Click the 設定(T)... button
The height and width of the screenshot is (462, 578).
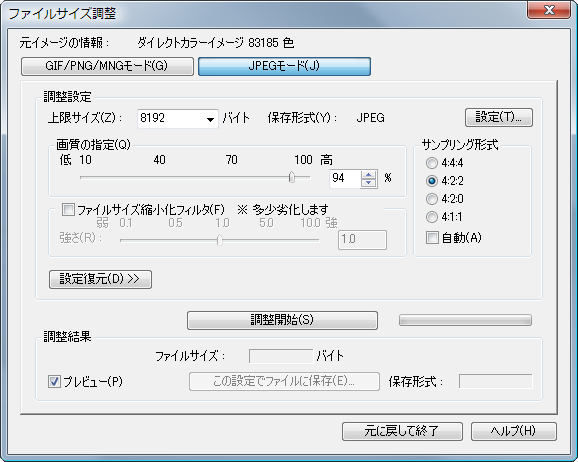(x=498, y=117)
